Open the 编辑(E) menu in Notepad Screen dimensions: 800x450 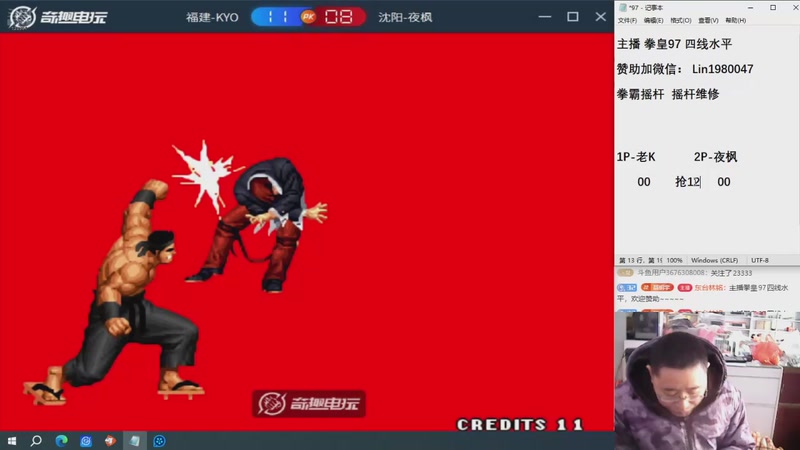(653, 20)
